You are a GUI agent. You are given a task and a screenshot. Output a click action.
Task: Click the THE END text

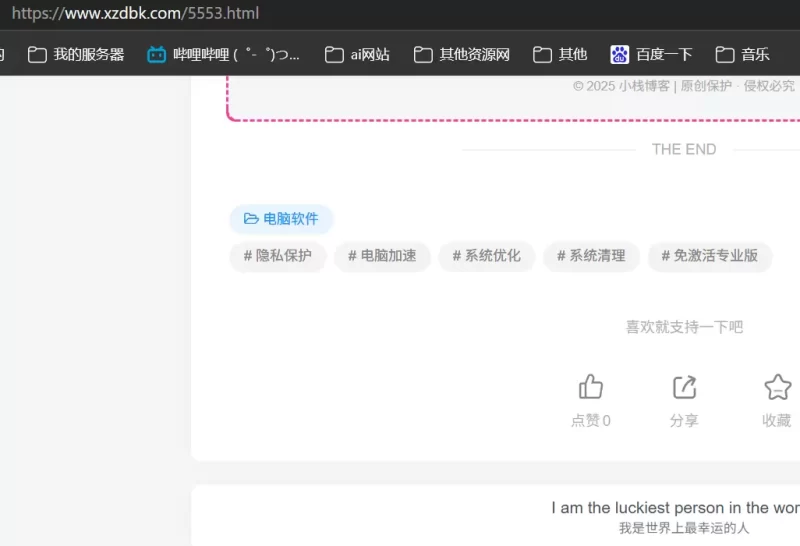coord(684,150)
